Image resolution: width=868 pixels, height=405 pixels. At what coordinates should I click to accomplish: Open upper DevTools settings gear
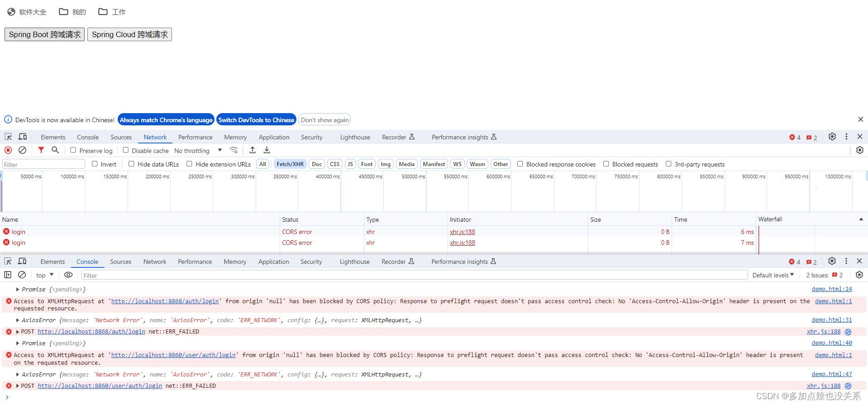click(x=832, y=137)
